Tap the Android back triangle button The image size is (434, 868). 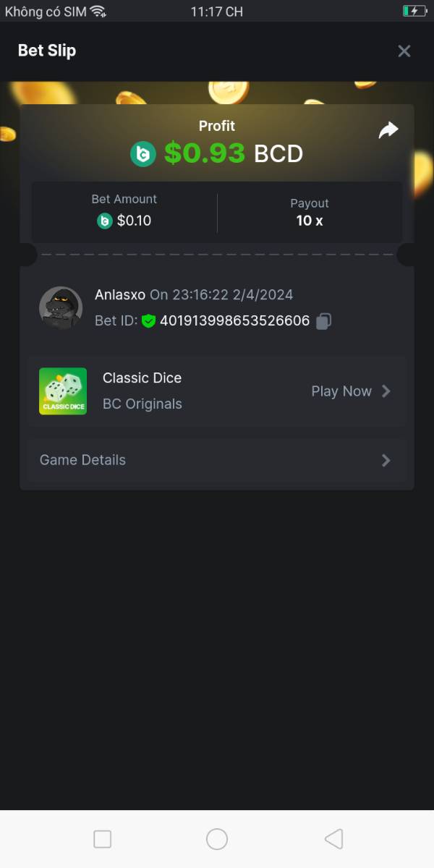pos(333,839)
